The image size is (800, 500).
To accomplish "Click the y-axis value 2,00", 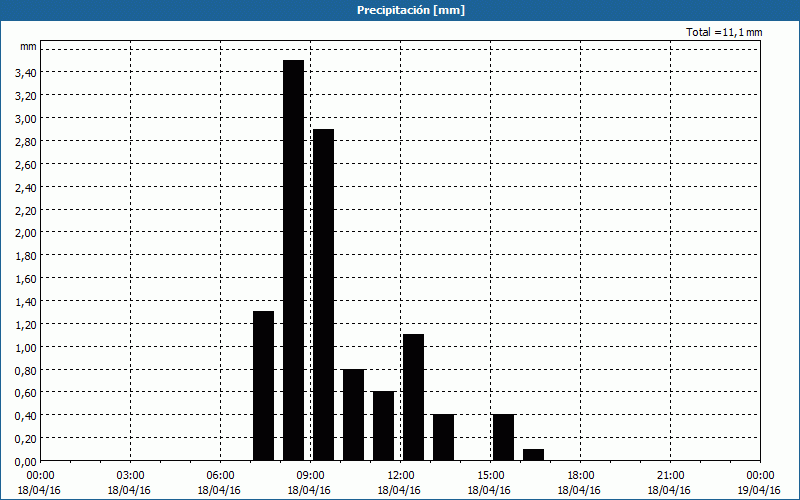I will (x=26, y=233).
